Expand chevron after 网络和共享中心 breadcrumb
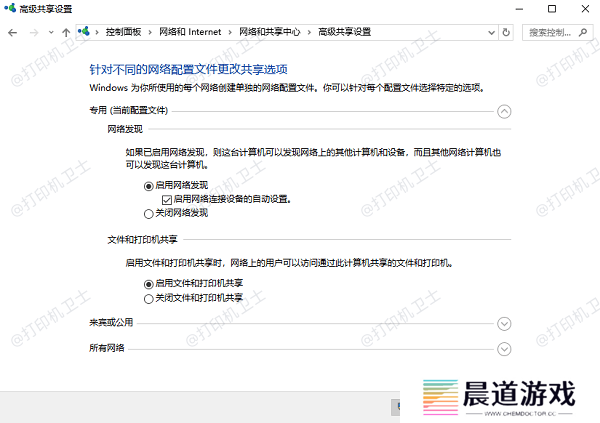Screen dimensions: 600x423 coord(309,33)
